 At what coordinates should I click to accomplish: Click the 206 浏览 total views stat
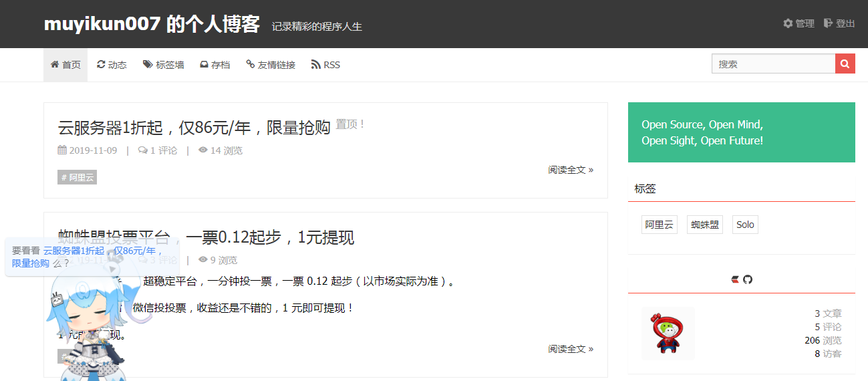[823, 340]
